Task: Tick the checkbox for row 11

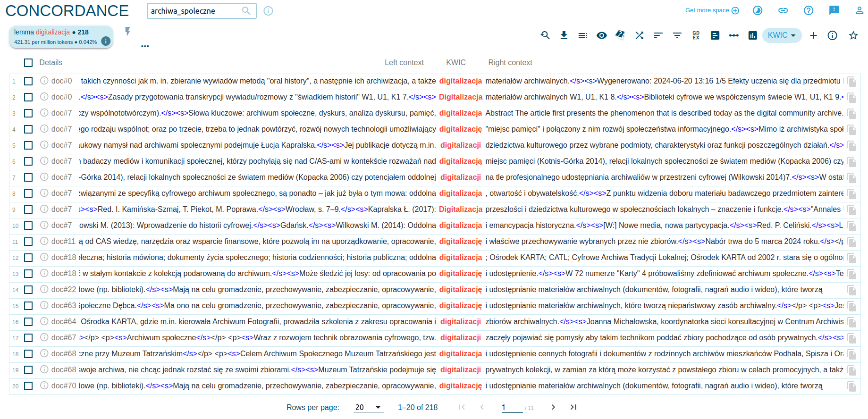Action: tap(28, 242)
